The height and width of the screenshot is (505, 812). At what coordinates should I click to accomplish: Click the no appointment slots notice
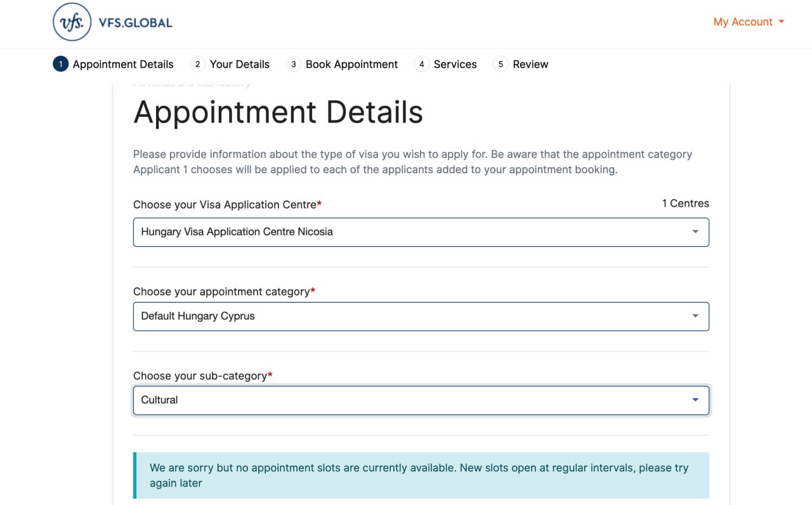[421, 475]
